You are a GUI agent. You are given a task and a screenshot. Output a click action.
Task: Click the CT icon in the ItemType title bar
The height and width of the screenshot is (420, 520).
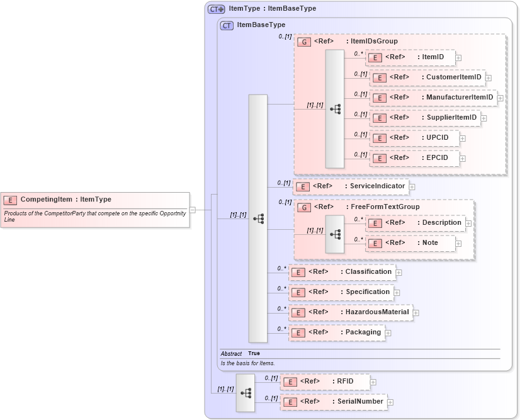215,8
